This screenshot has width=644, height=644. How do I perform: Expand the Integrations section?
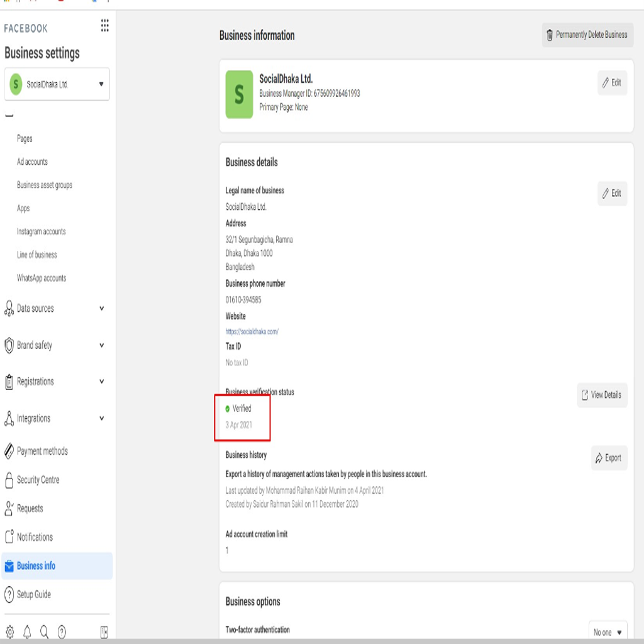click(101, 418)
